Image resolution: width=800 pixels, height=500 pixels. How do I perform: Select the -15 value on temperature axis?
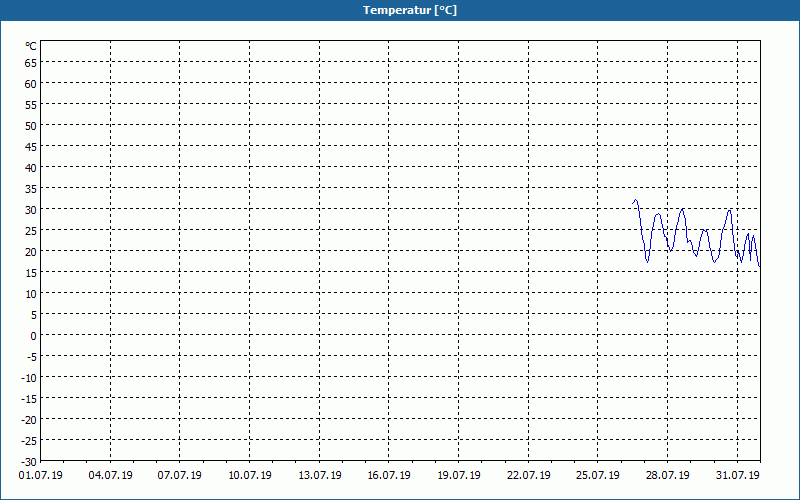pos(29,399)
